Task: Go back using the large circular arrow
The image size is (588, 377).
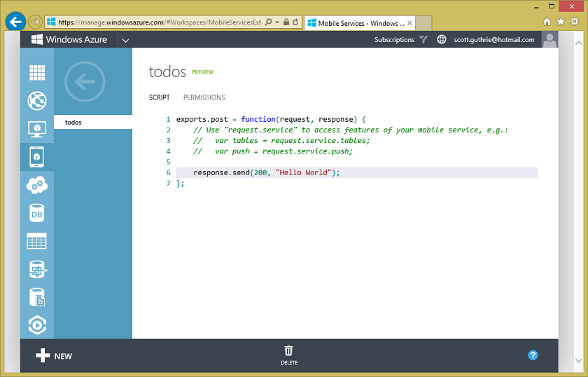Action: (x=85, y=81)
